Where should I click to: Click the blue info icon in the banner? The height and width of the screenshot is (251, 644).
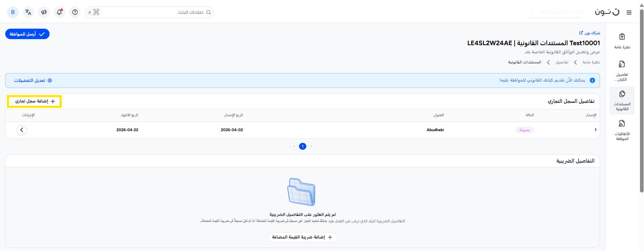coord(592,80)
